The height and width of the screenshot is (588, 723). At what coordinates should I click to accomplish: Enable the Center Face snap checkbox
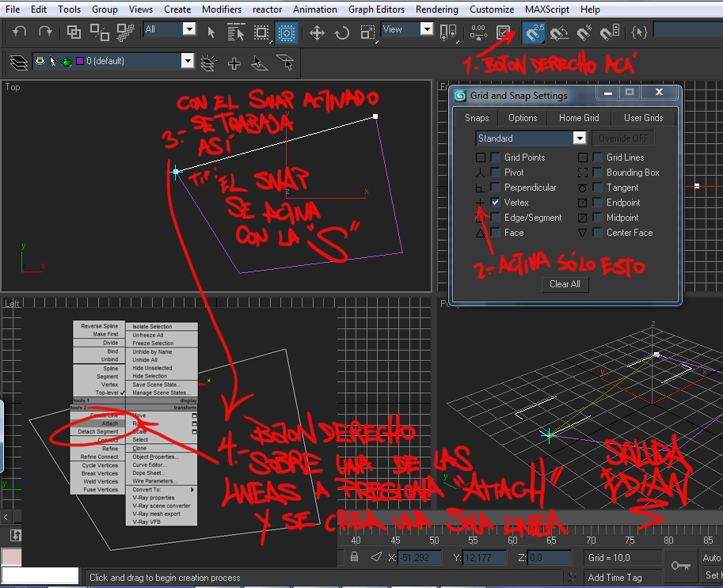pyautogui.click(x=598, y=233)
